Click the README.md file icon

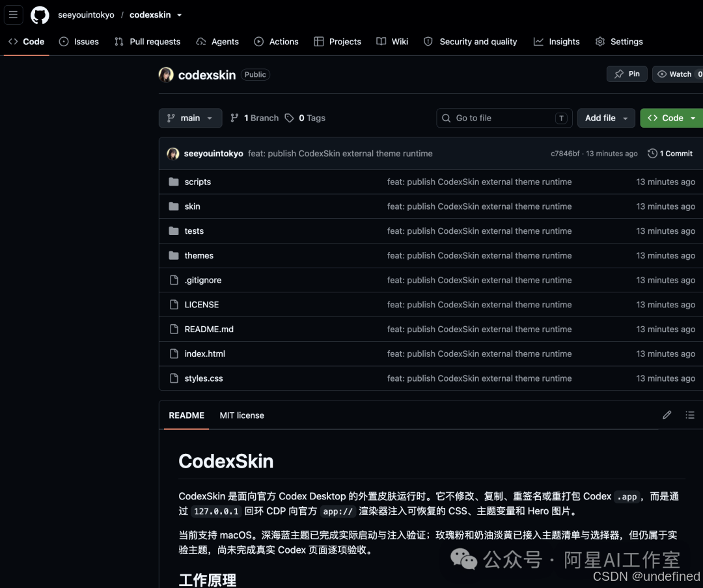(x=174, y=329)
